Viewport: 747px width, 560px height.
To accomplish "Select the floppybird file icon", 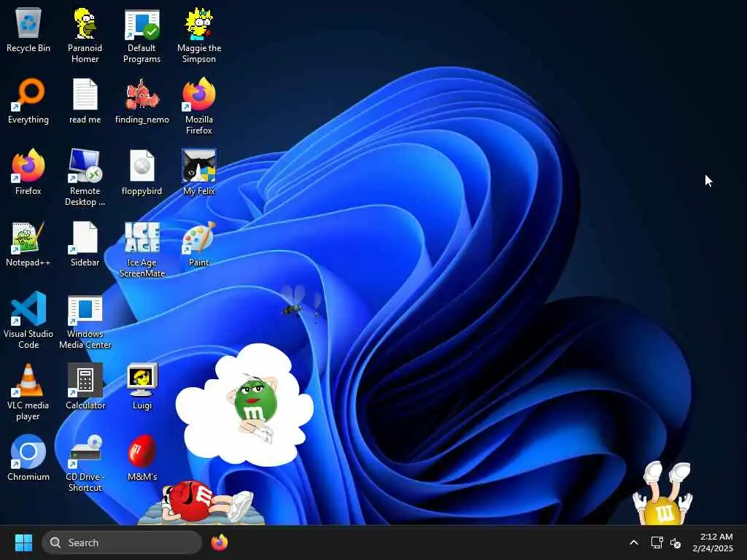I will point(142,173).
